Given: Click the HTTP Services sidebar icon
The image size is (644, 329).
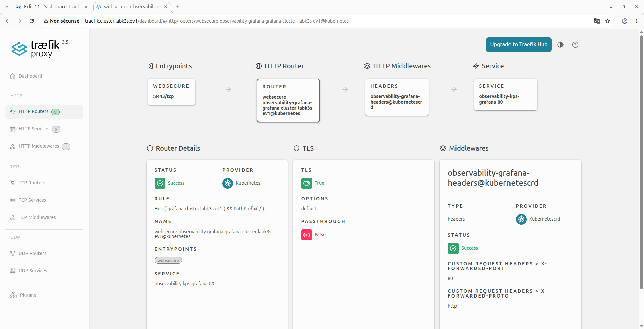Looking at the screenshot, I should point(13,129).
